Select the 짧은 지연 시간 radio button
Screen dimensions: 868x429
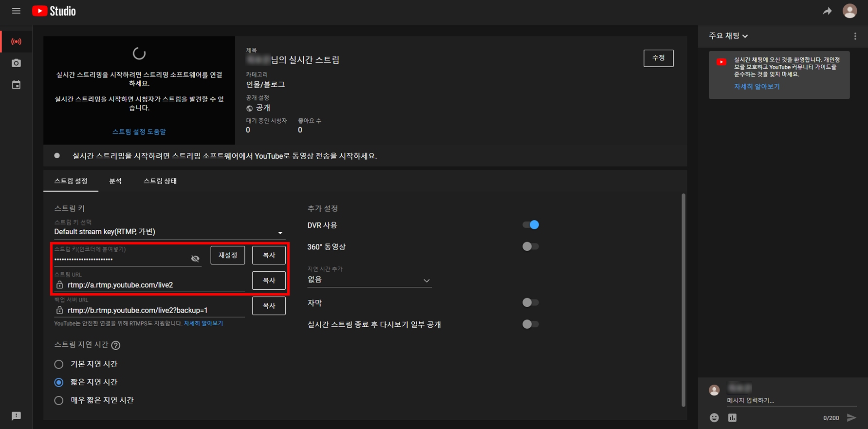pos(59,382)
